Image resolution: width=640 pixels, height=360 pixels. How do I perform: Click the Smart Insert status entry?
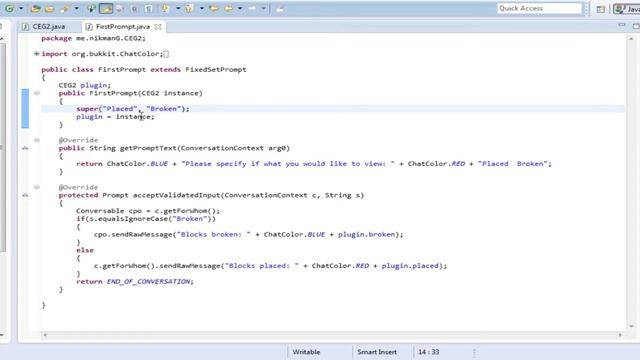click(x=377, y=352)
